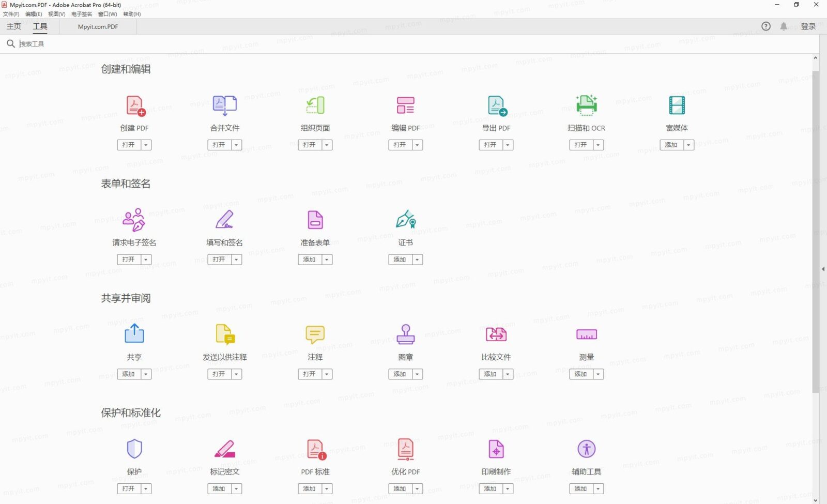Viewport: 827px width, 504px height.
Task: Select the 工具 tab
Action: [40, 26]
